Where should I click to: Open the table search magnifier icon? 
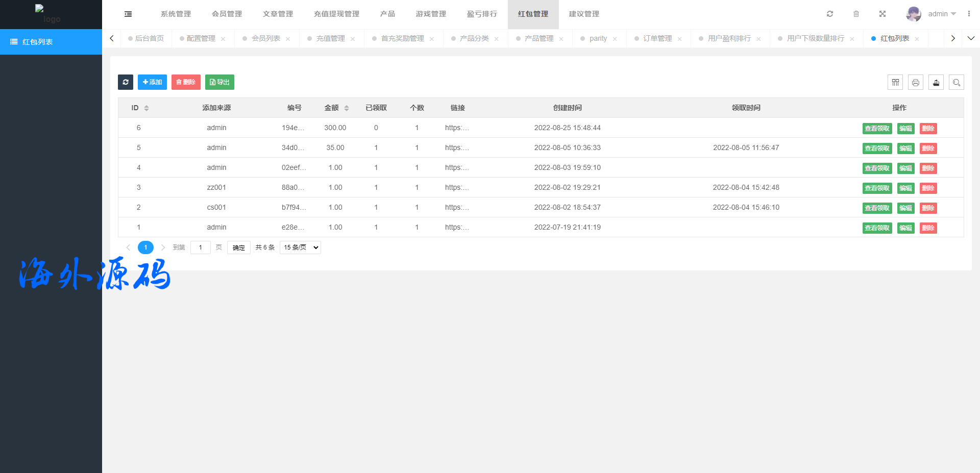click(x=957, y=82)
